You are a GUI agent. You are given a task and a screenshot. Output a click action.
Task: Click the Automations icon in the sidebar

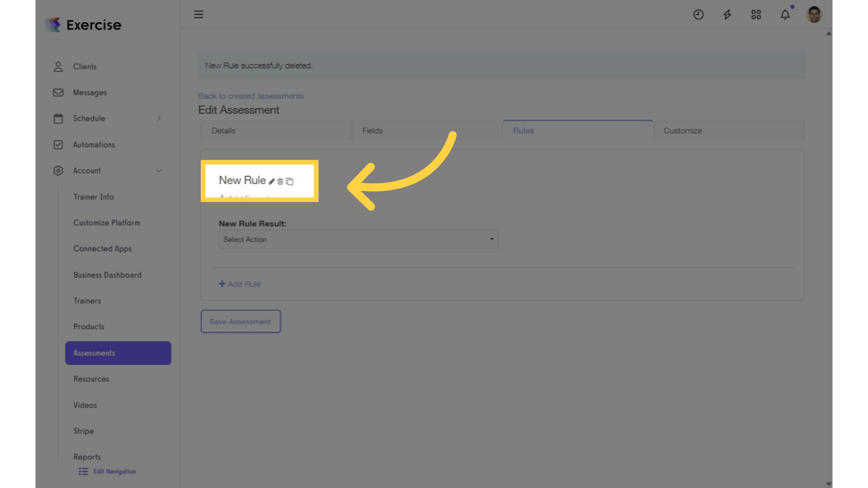(58, 144)
